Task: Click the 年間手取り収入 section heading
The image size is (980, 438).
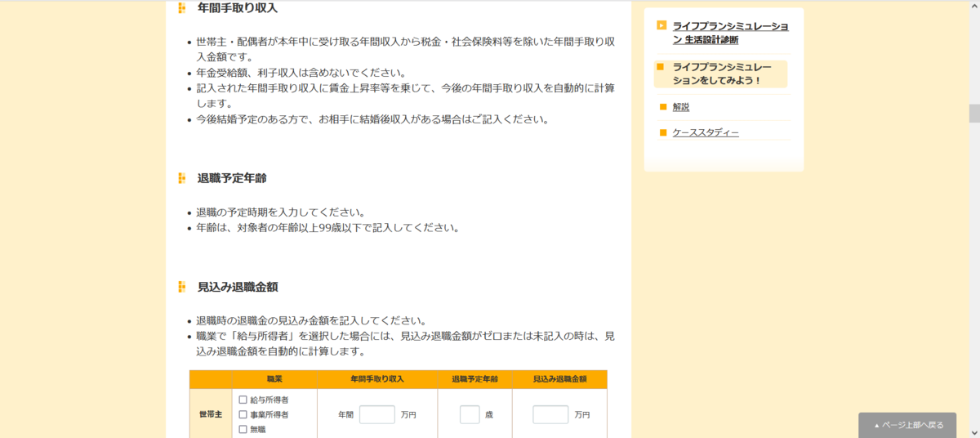Action: 238,8
